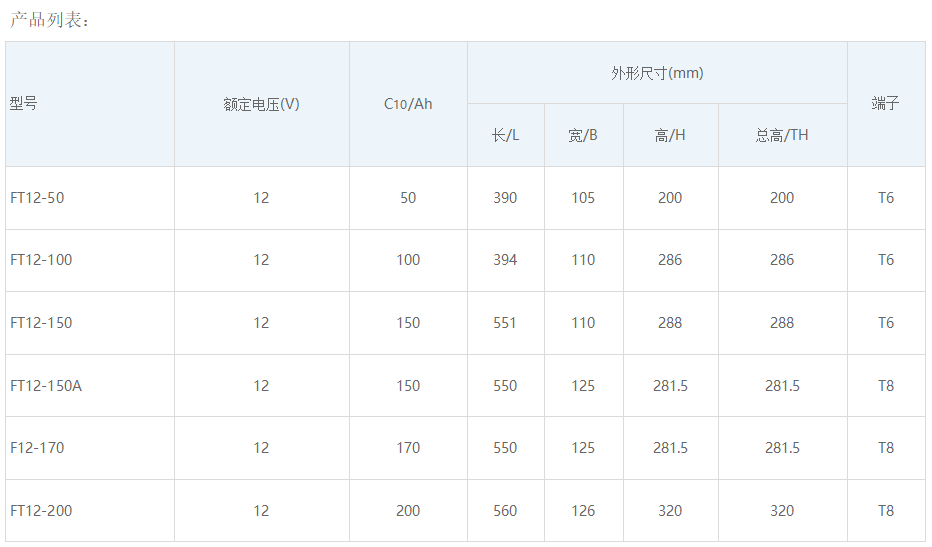The height and width of the screenshot is (547, 932).
Task: Select the 长/L sub-header
Action: (505, 135)
